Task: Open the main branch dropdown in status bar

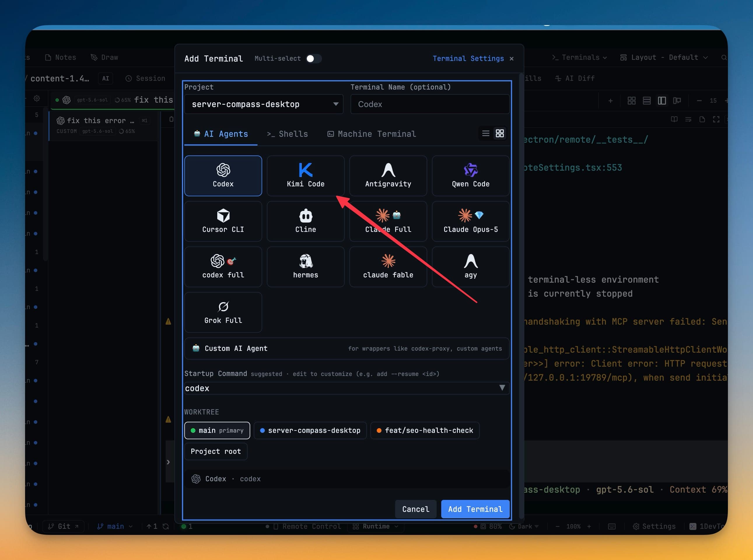Action: [x=115, y=526]
